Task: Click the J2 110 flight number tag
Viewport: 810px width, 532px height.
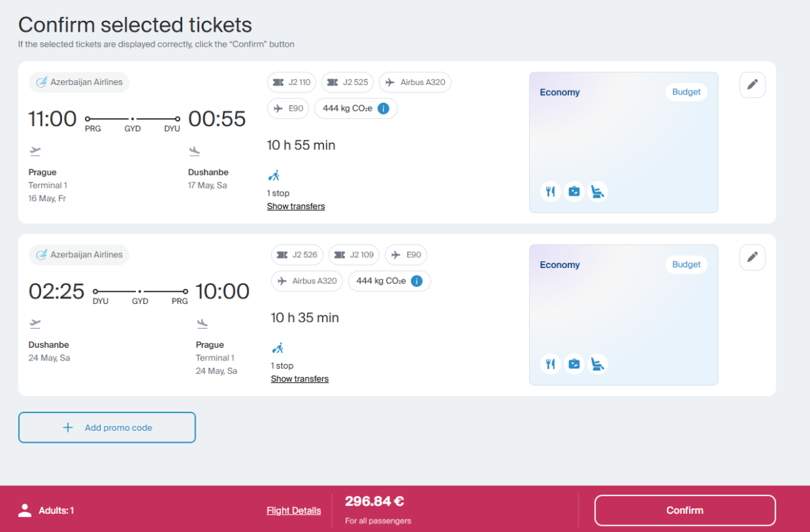Action: 292,82
